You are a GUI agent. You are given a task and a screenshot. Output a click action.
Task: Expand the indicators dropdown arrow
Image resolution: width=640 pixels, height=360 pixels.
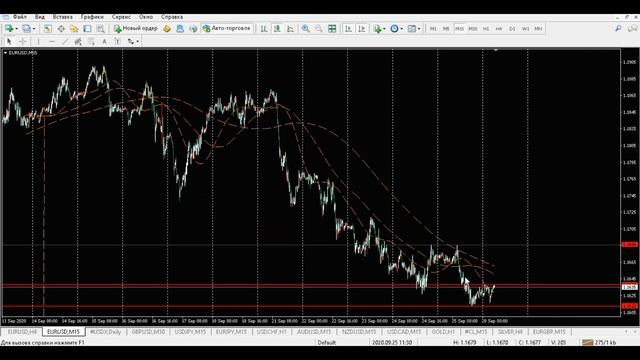(384, 29)
